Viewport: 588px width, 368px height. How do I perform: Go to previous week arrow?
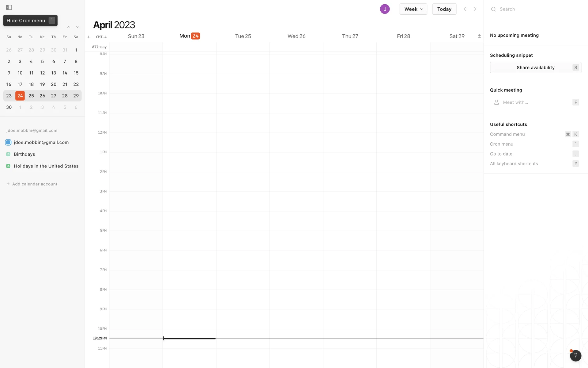[465, 9]
